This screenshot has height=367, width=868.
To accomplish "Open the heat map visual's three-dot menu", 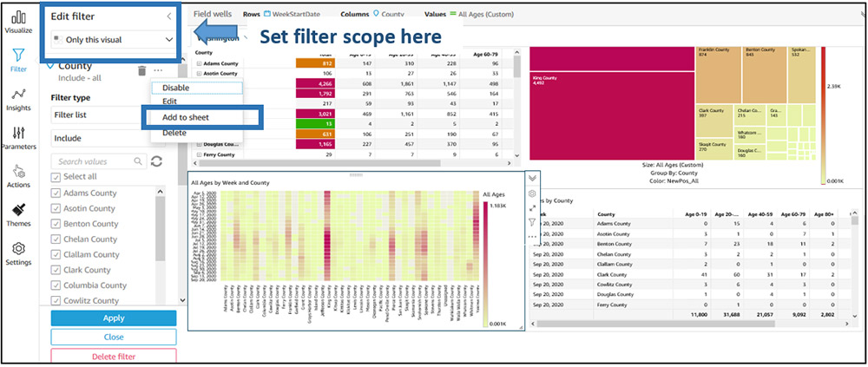I will 532,236.
